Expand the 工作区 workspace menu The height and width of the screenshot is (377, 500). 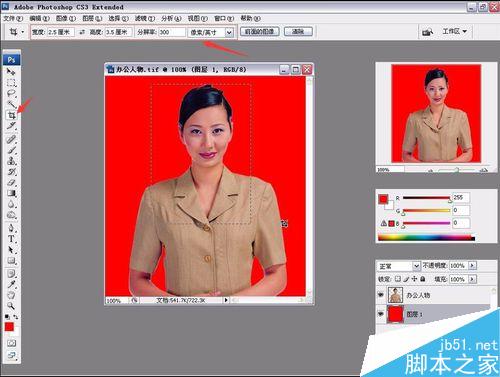(455, 31)
